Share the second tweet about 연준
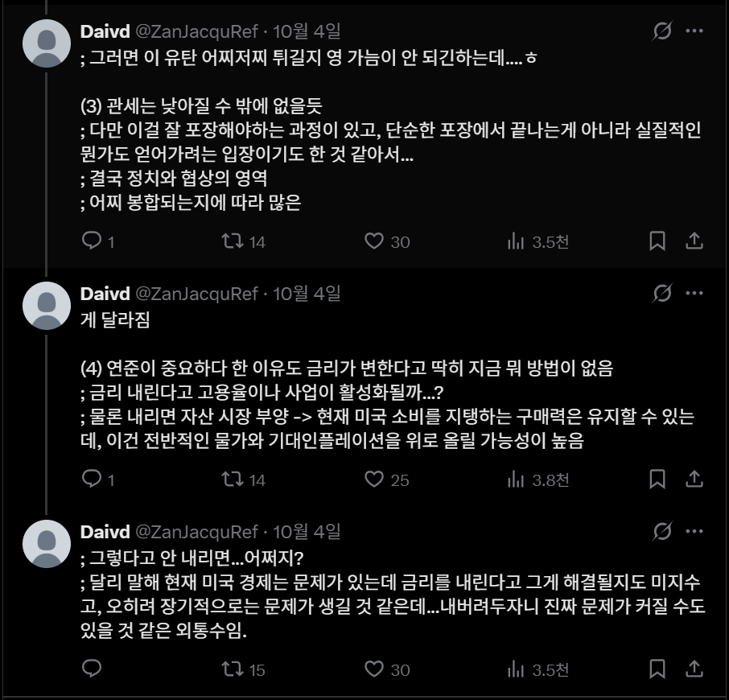The width and height of the screenshot is (729, 700). pos(694,480)
